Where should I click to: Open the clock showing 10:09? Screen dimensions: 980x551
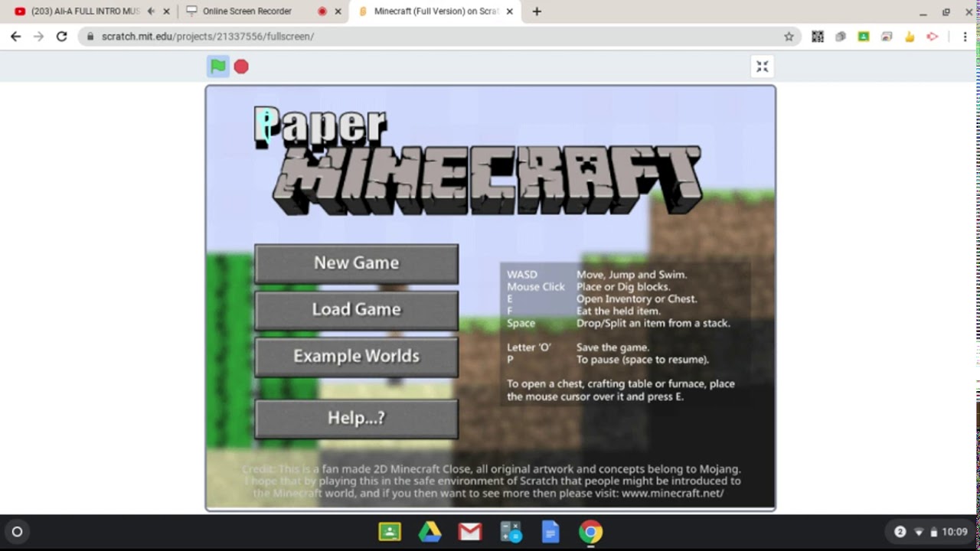pos(955,532)
